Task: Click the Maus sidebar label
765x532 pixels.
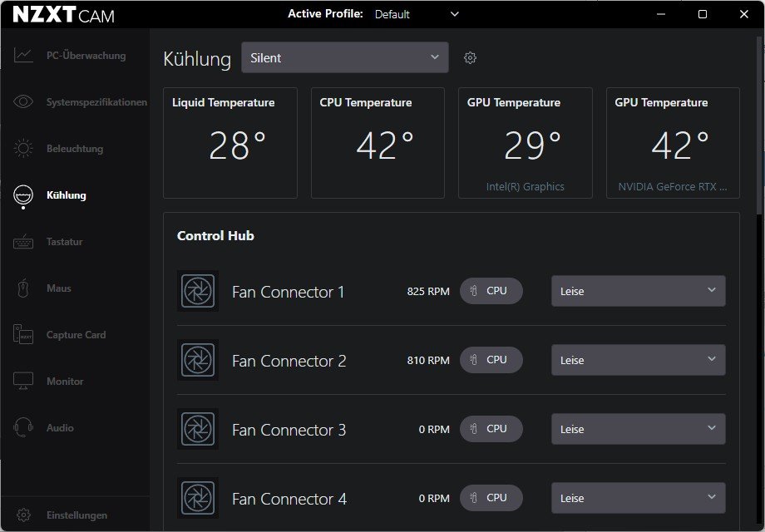Action: 59,288
